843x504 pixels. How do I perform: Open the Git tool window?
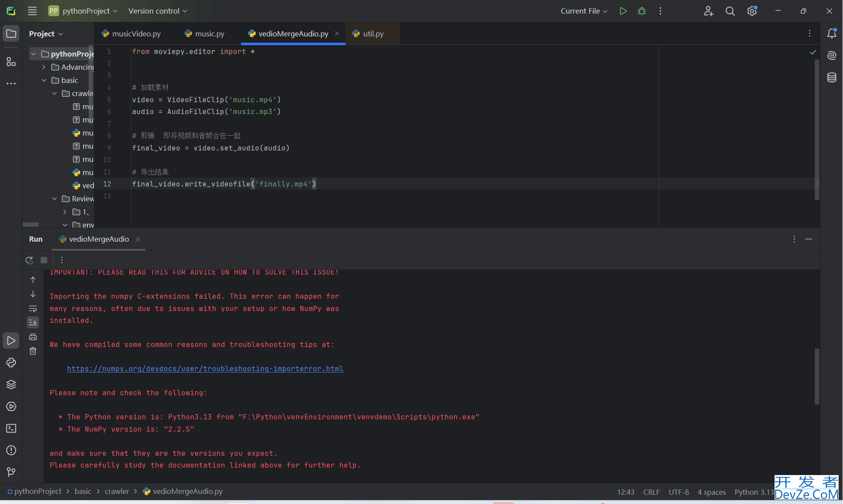(11, 472)
